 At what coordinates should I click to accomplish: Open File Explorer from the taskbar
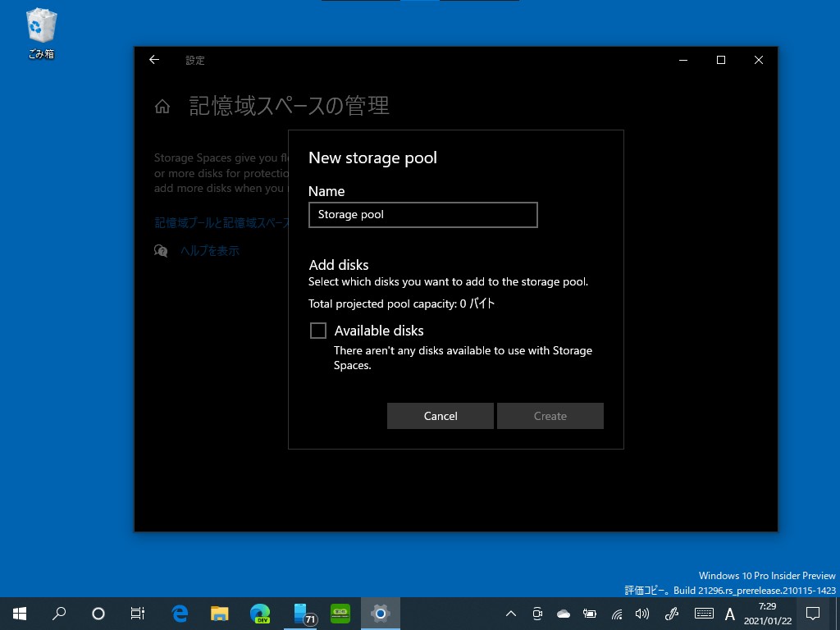coord(219,613)
